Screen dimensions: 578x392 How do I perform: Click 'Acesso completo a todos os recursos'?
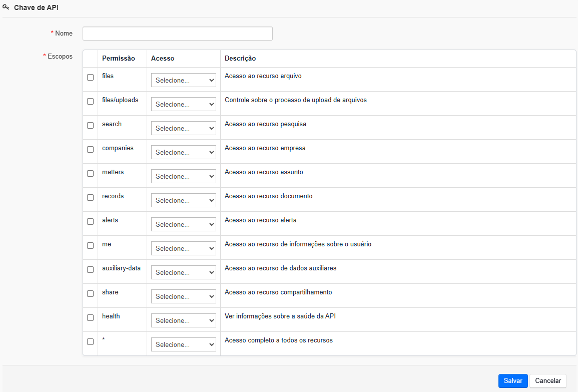click(x=279, y=340)
